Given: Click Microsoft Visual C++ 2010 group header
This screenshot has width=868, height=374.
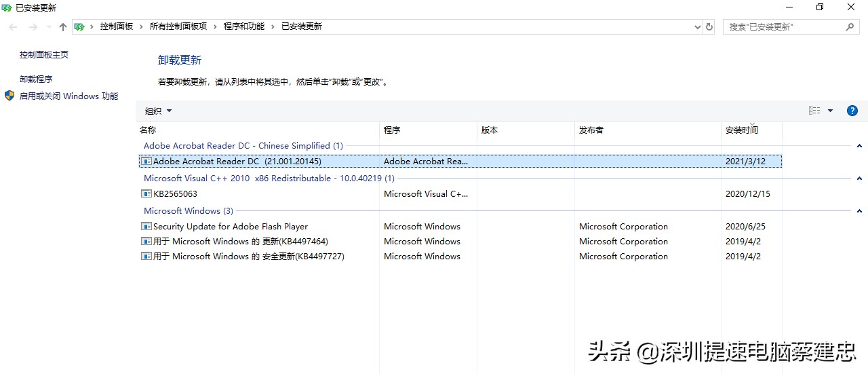Looking at the screenshot, I should (269, 178).
